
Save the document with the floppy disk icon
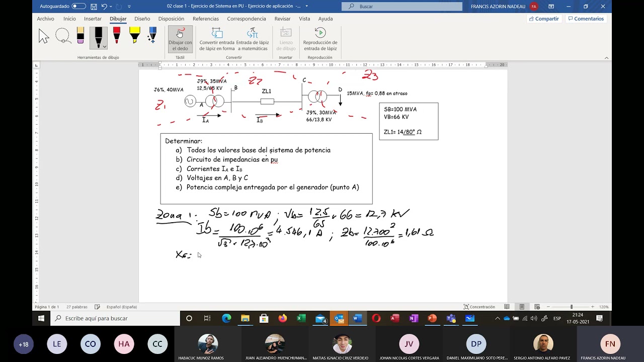(x=94, y=7)
